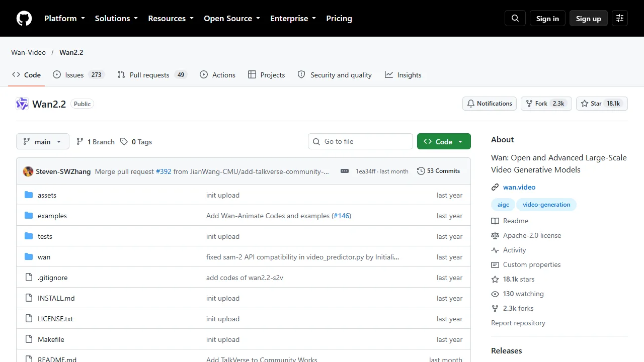
Task: Click the Steven-SWZhang avatar image
Action: point(28,171)
